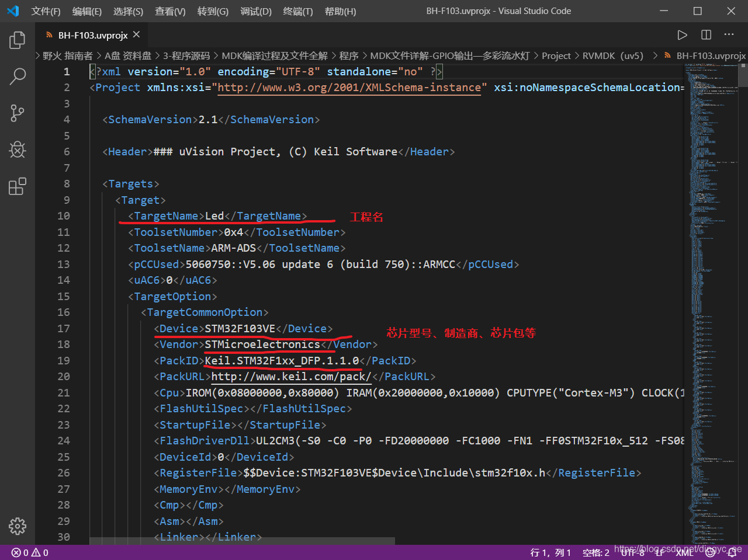Image resolution: width=748 pixels, height=560 pixels.
Task: Open the Manage settings gear
Action: click(18, 526)
